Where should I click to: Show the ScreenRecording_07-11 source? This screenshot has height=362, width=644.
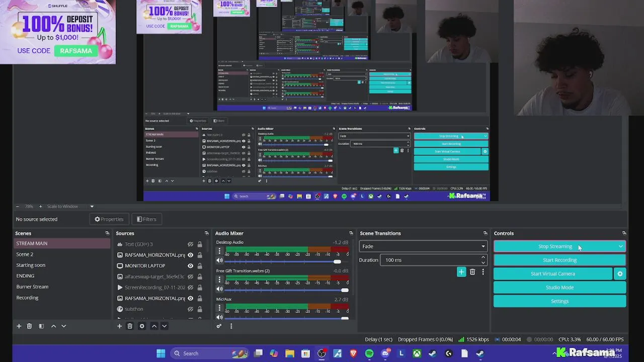190,288
